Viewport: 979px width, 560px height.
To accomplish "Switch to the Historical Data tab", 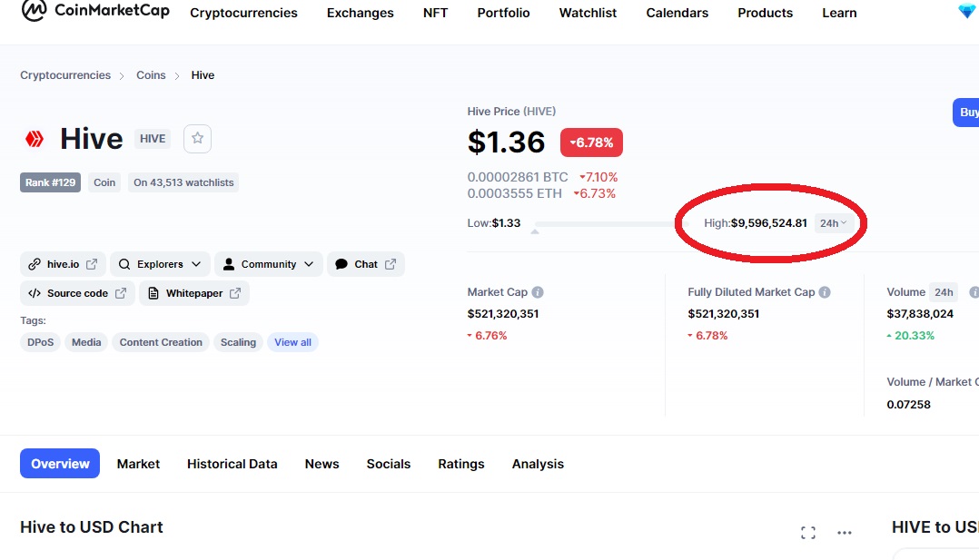I will tap(232, 464).
